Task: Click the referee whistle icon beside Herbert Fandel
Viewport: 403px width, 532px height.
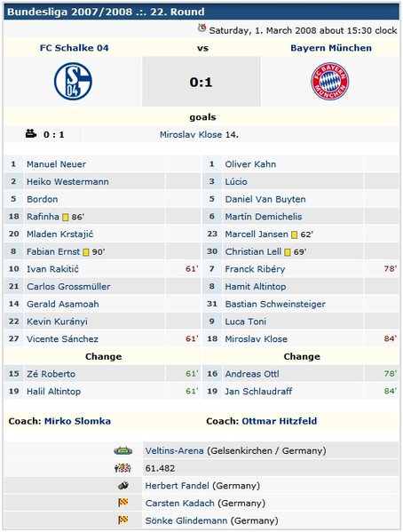Action: coord(123,486)
